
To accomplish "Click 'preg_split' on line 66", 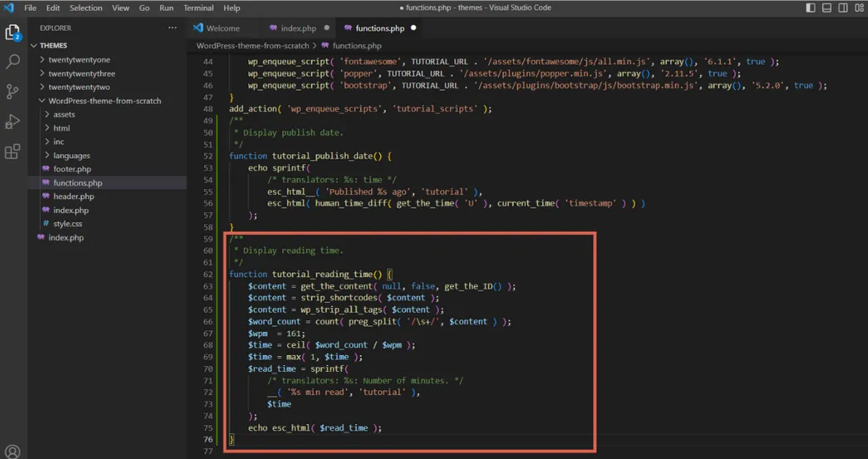I will (x=373, y=321).
